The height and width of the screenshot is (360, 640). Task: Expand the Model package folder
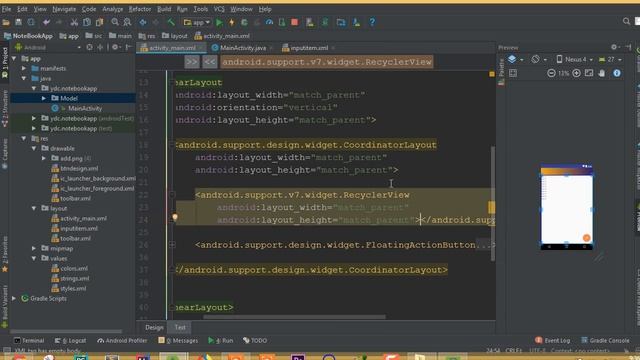tap(44, 98)
